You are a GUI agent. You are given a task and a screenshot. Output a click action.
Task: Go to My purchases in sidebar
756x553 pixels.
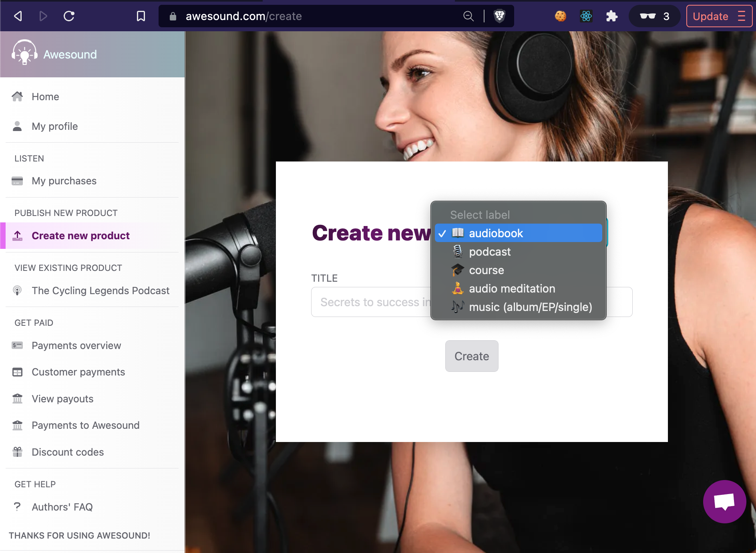(x=64, y=181)
